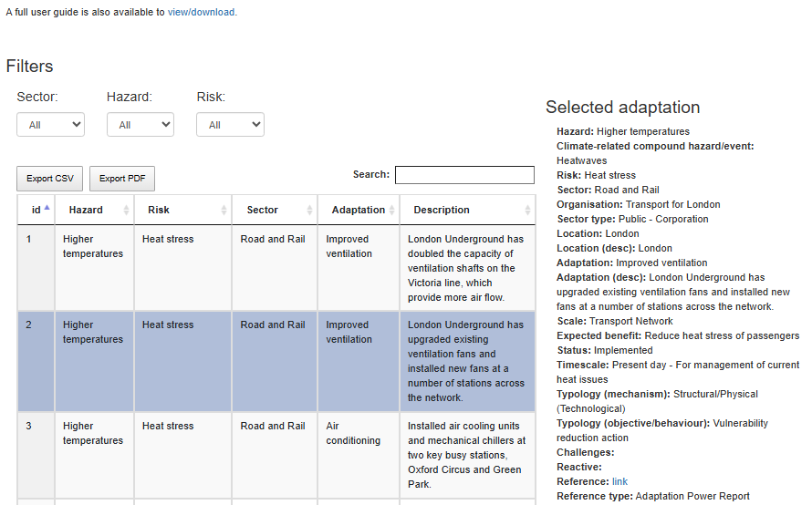This screenshot has height=505, width=812.
Task: Select row 1 about Victoria line ventilation
Action: [x=274, y=268]
